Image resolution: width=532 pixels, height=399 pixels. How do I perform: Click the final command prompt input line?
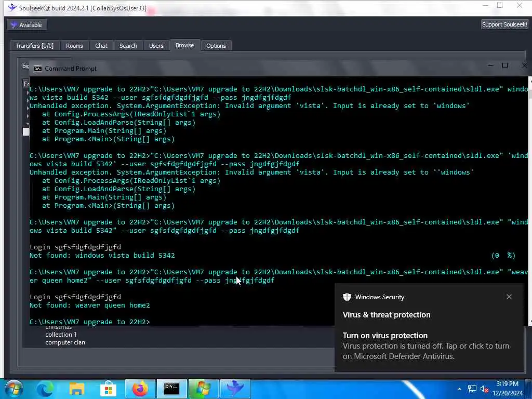click(x=89, y=322)
